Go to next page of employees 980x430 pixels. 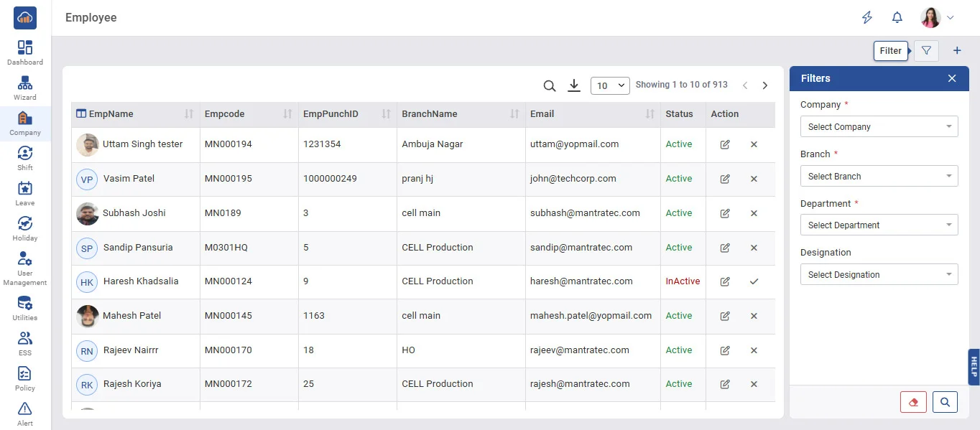[x=765, y=86]
